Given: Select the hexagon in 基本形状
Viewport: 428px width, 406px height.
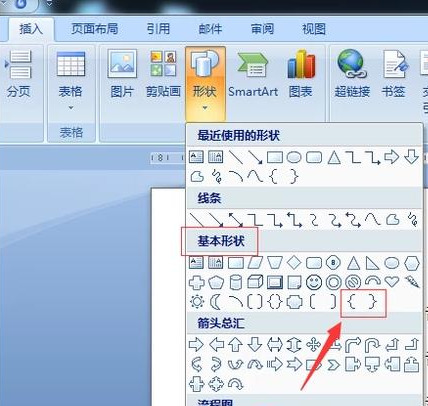Looking at the screenshot, I should 412,263.
